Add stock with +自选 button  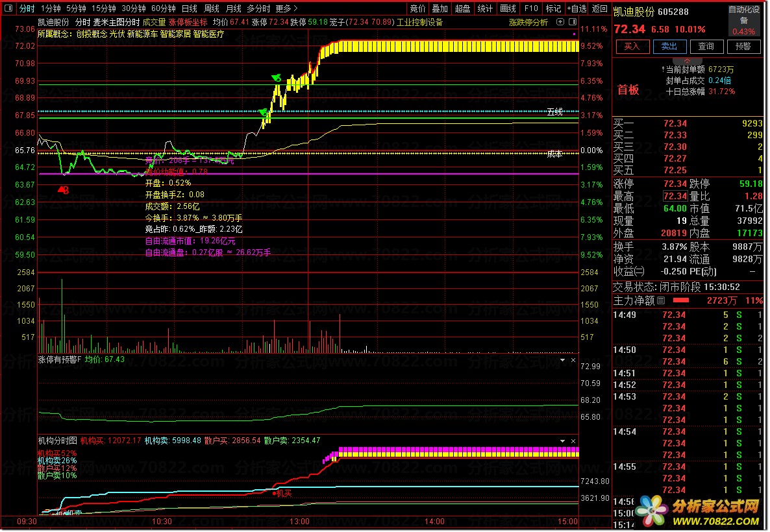point(577,8)
